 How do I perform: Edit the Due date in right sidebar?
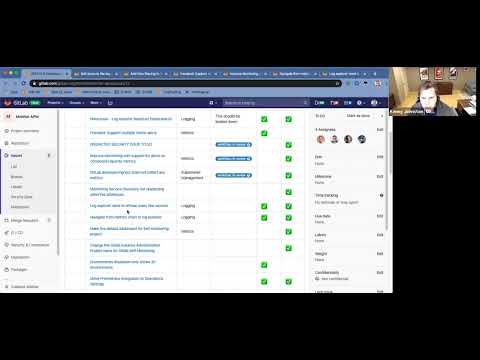380,216
